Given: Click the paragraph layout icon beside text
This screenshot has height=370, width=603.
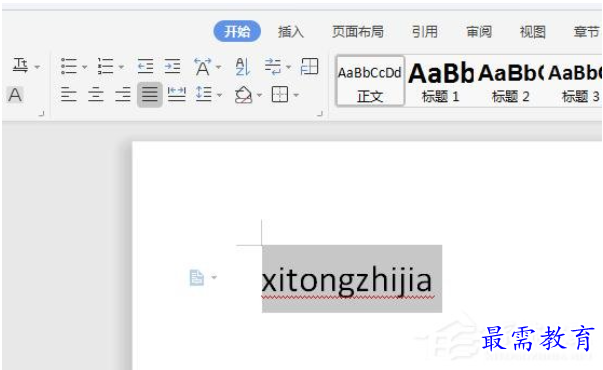Looking at the screenshot, I should [197, 277].
